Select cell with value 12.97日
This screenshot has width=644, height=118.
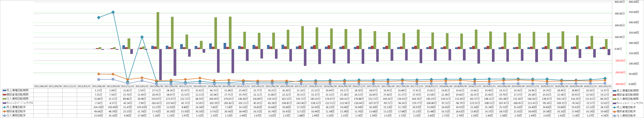605,90
